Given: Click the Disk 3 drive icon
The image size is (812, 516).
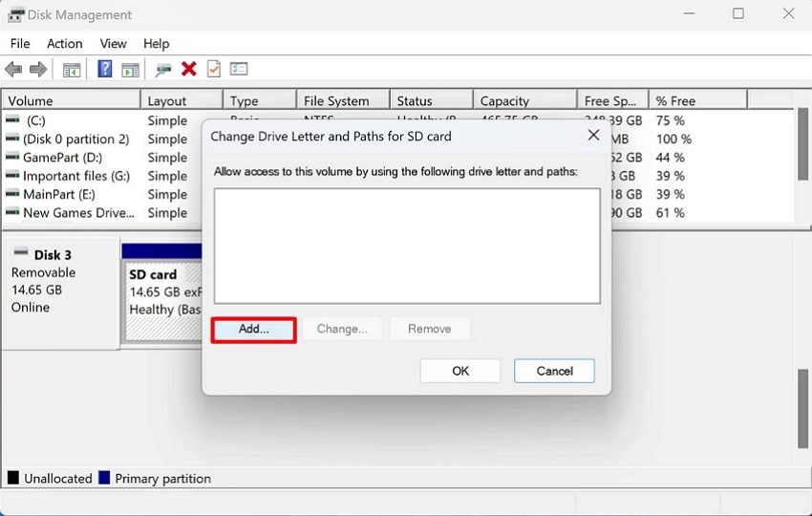Looking at the screenshot, I should click(x=21, y=252).
